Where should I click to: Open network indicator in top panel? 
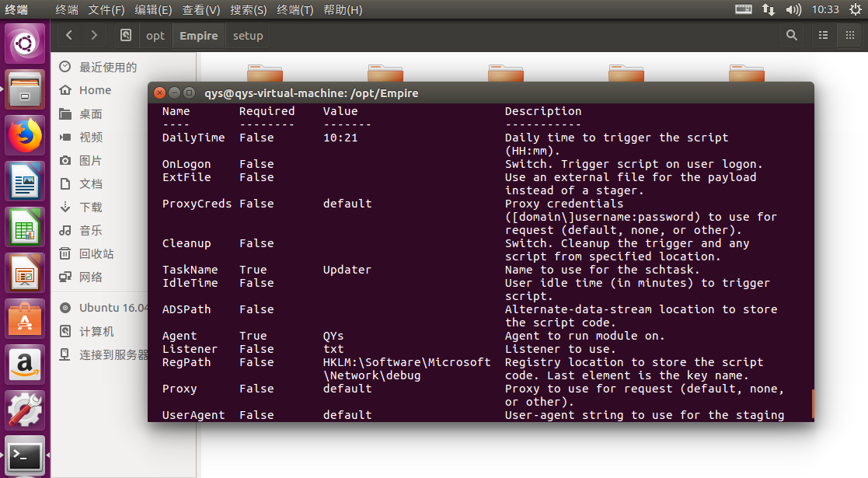769,9
